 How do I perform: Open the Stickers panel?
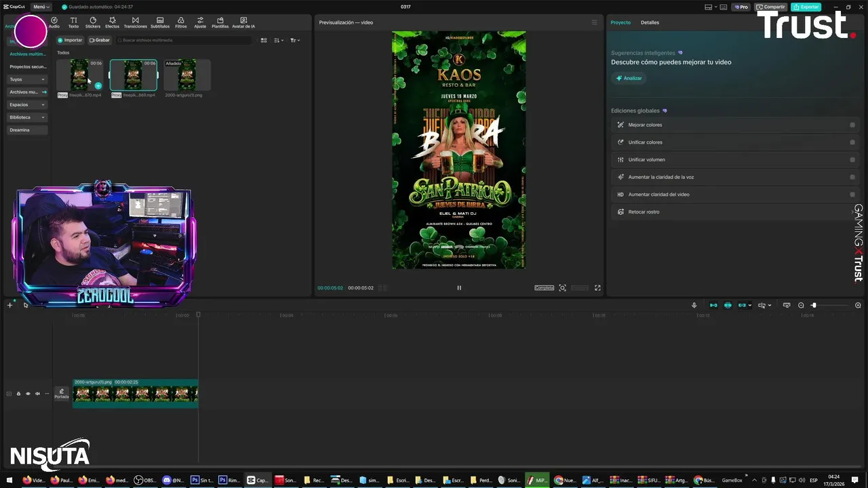pyautogui.click(x=93, y=22)
